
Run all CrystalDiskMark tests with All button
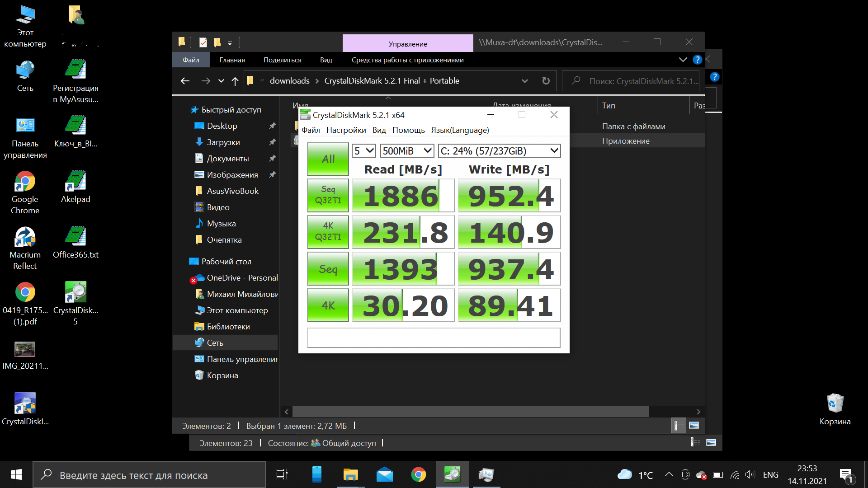pos(328,159)
